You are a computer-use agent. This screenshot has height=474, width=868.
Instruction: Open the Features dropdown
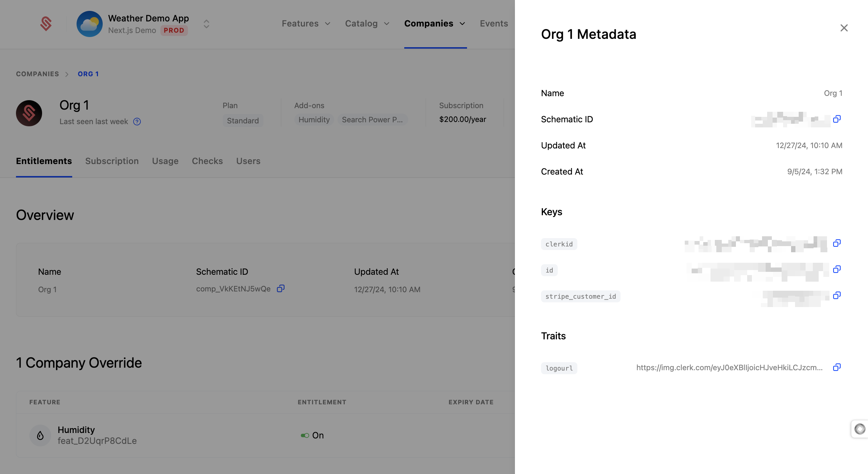pyautogui.click(x=306, y=23)
